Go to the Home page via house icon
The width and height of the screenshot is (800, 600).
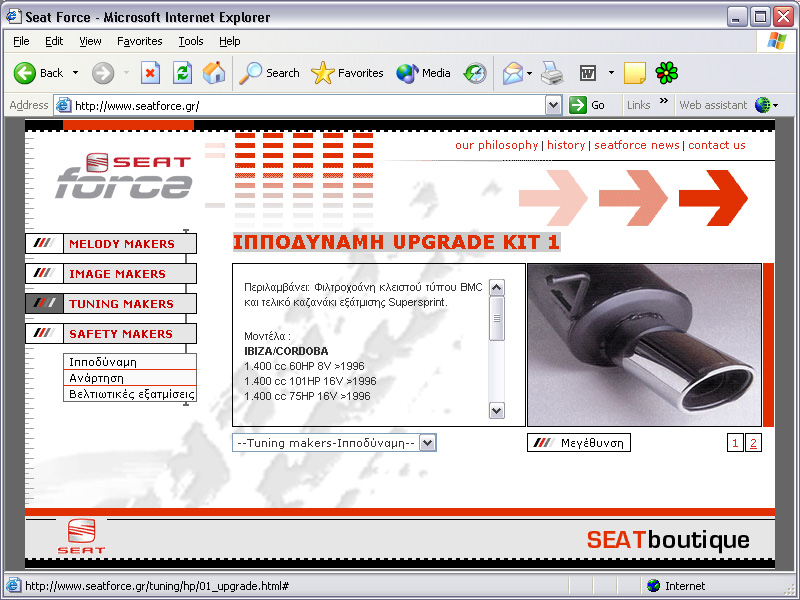click(x=214, y=73)
